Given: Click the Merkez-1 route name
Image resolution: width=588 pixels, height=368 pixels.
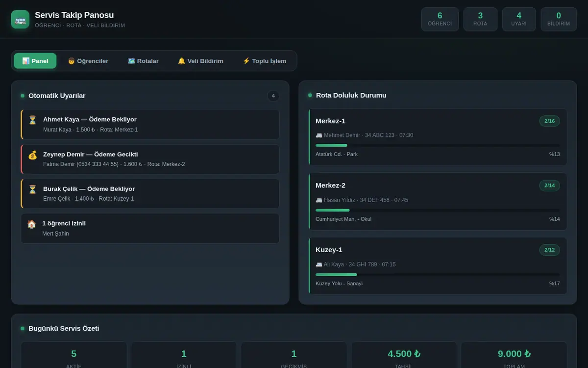Looking at the screenshot, I should pyautogui.click(x=330, y=121).
